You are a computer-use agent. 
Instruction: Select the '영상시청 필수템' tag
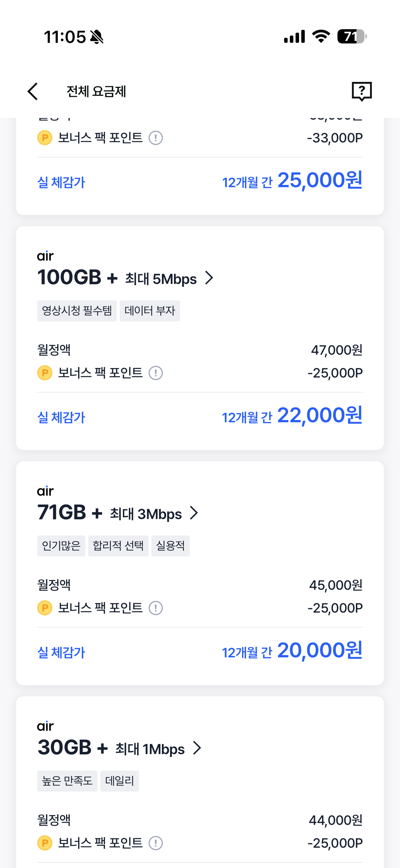77,311
